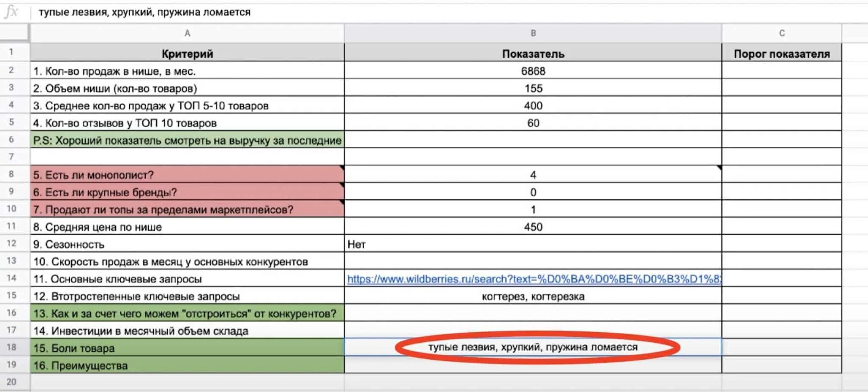Select cell with value 60
Screen dimensions: 868x392
(x=533, y=123)
